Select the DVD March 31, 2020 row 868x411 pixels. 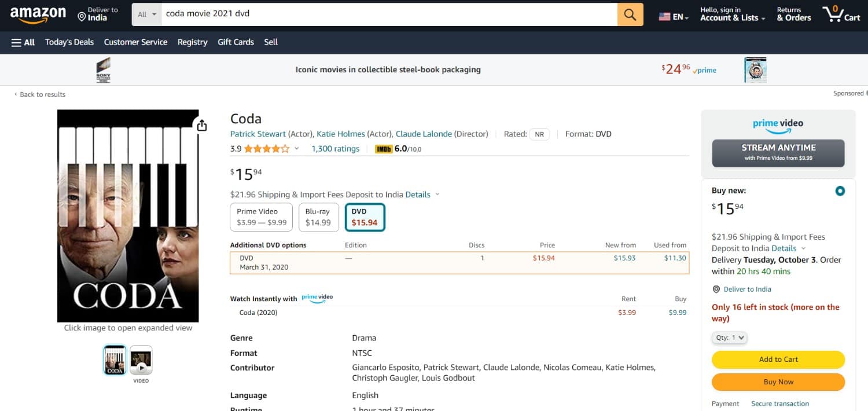[459, 263]
